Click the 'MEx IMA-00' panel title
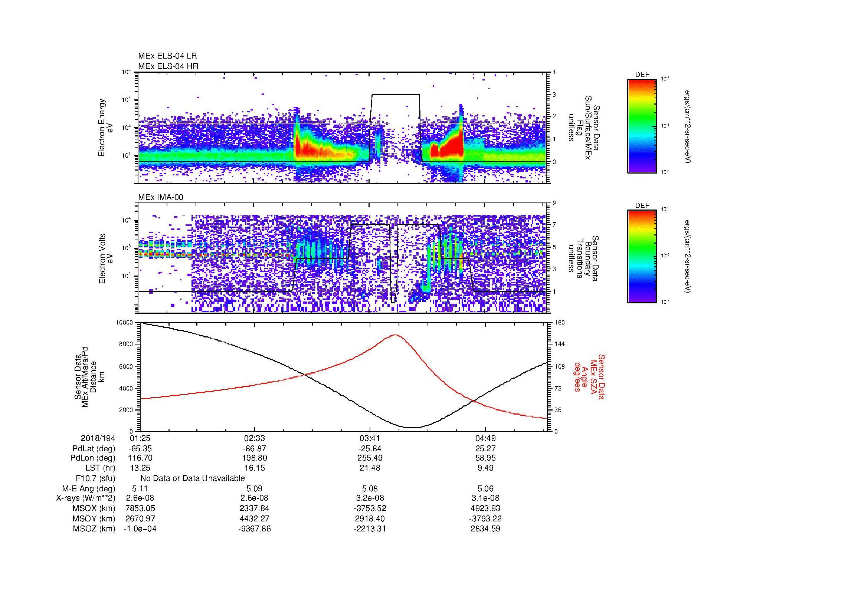 pos(161,197)
